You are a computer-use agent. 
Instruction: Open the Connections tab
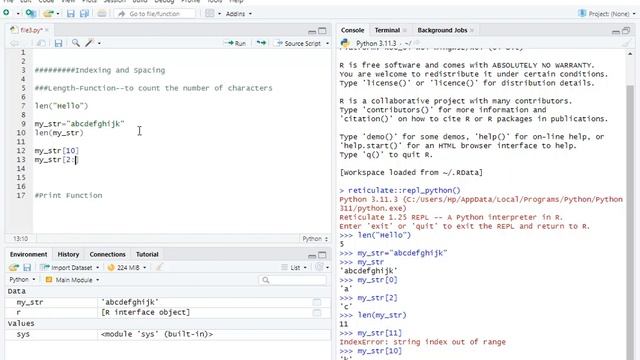107,254
